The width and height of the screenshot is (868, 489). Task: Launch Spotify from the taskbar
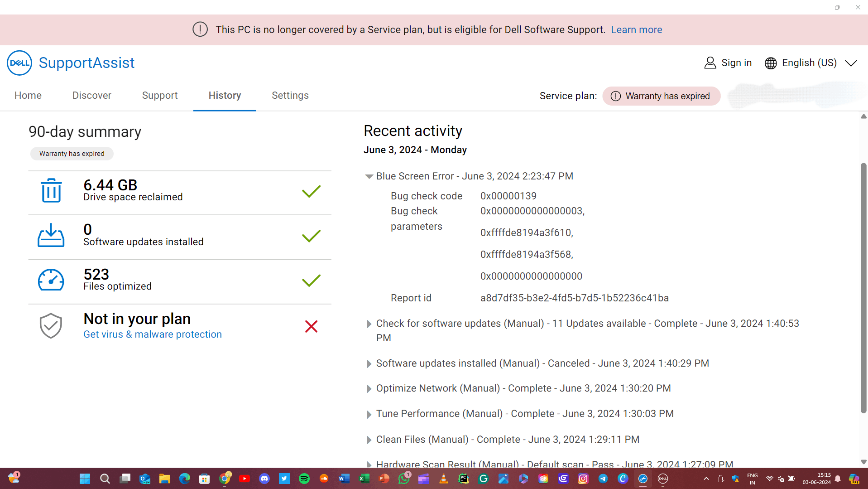(304, 479)
